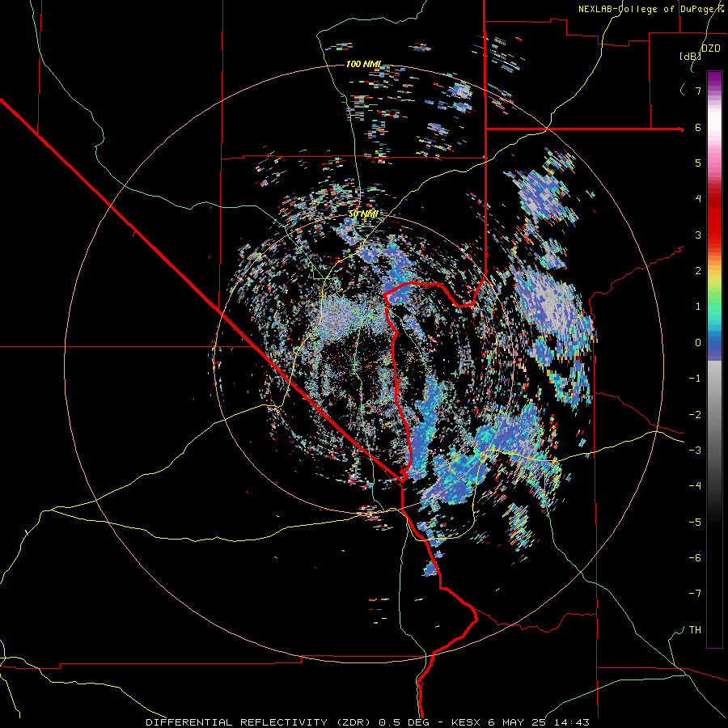Click the 0 value on the dB scale
This screenshot has width=728, height=728.
point(698,343)
